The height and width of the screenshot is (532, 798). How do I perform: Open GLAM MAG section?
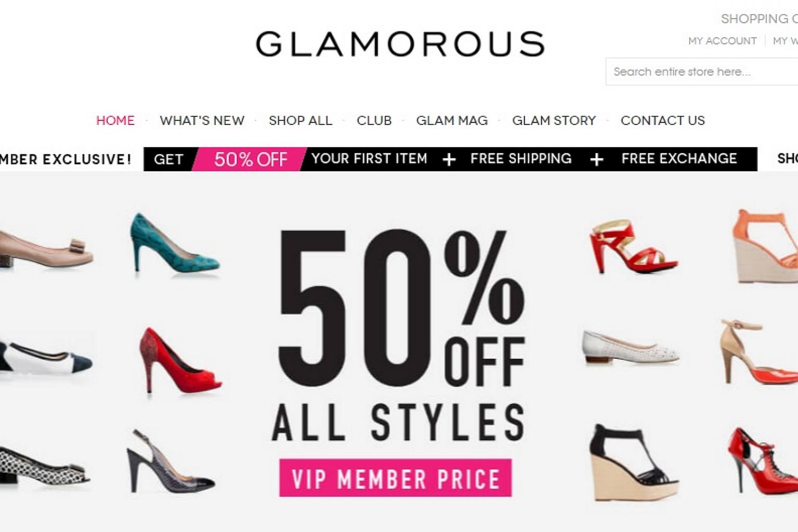(452, 121)
